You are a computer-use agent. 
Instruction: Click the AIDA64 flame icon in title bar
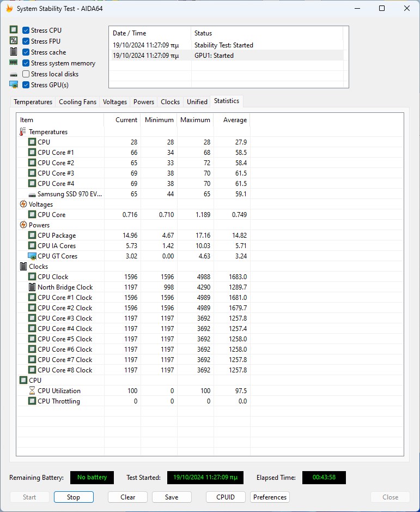tap(9, 9)
